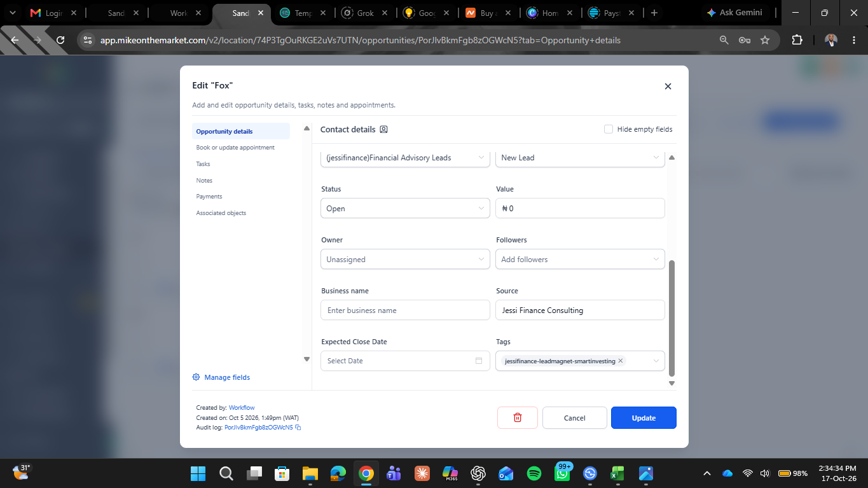
Task: Open ChatGPT app from taskbar
Action: coord(478,473)
